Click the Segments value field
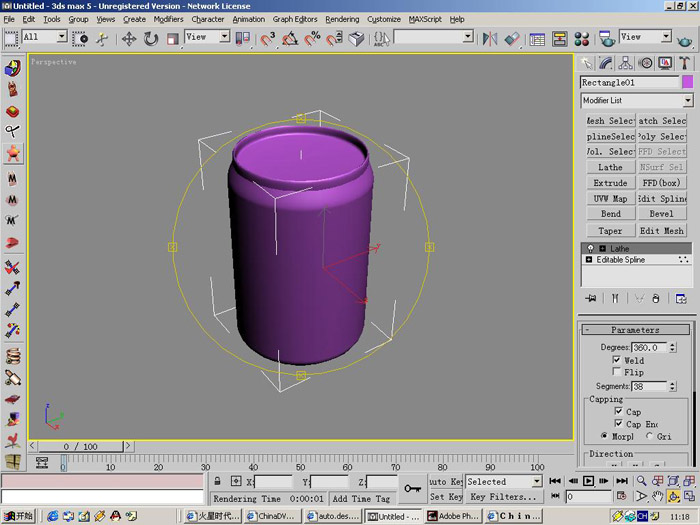This screenshot has height=525, width=700. 650,386
